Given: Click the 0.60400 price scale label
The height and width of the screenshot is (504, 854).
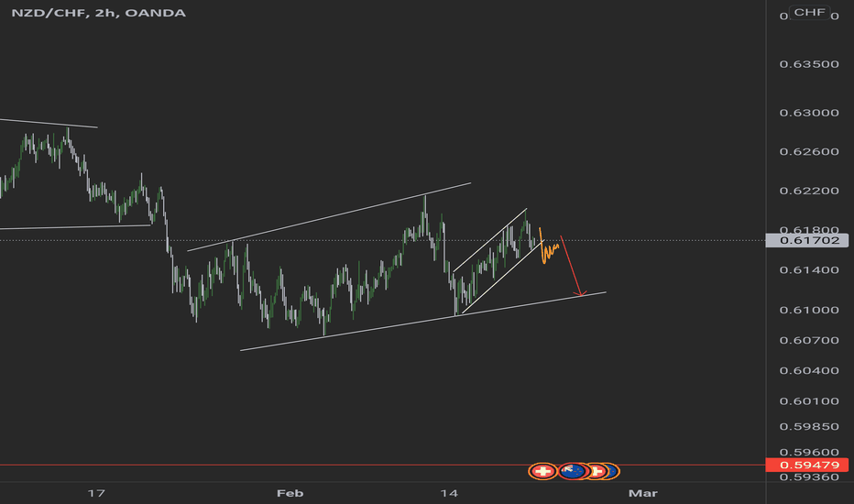Looking at the screenshot, I should (809, 370).
